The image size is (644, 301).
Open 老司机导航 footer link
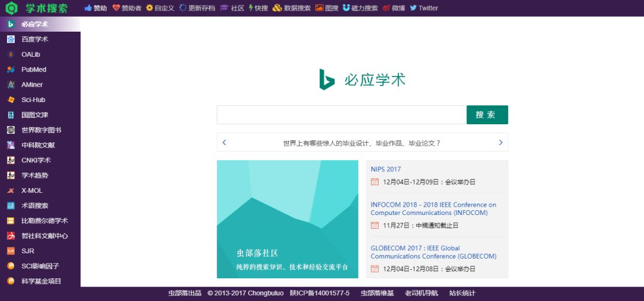pos(421,293)
